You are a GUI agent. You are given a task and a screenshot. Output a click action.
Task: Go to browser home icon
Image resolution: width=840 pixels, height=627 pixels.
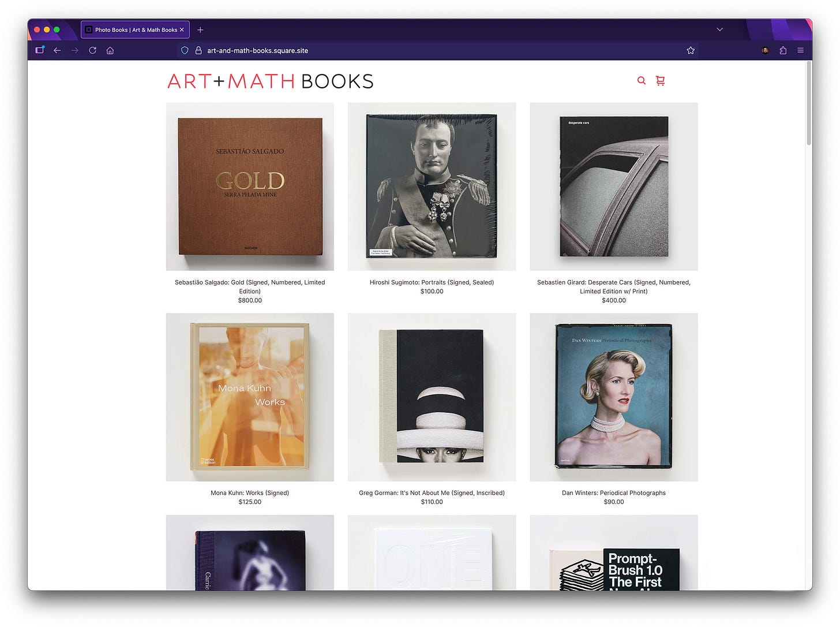click(x=110, y=51)
